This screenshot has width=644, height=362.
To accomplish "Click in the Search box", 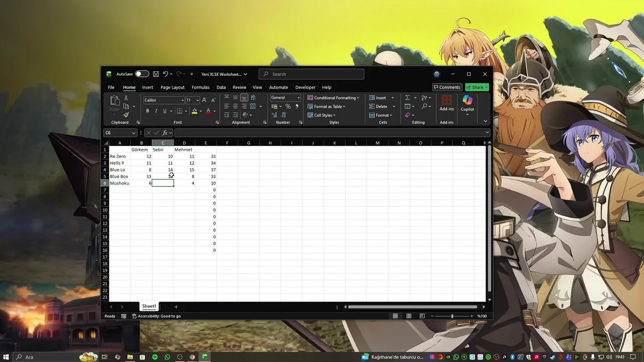I will 311,74.
